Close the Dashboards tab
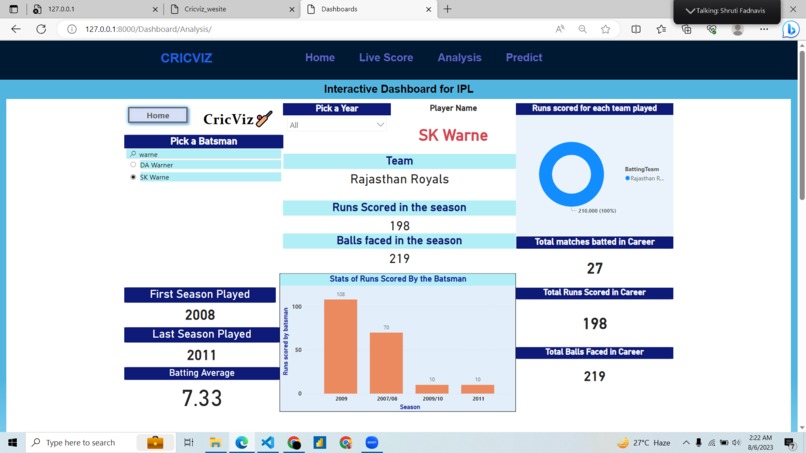 428,9
